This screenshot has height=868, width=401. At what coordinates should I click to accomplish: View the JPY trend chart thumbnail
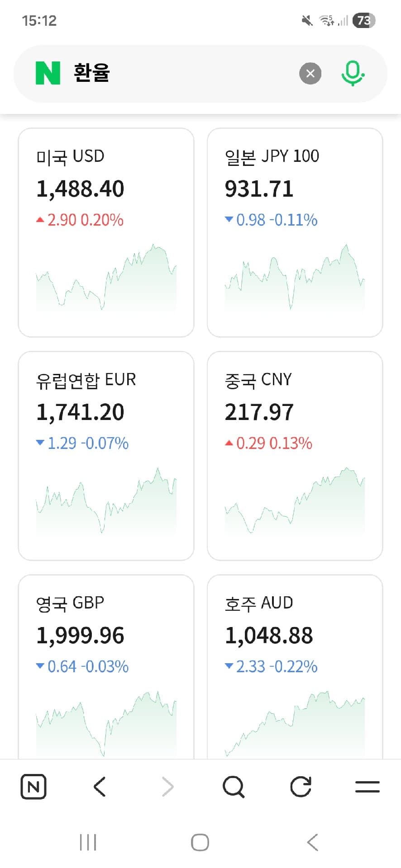295,278
